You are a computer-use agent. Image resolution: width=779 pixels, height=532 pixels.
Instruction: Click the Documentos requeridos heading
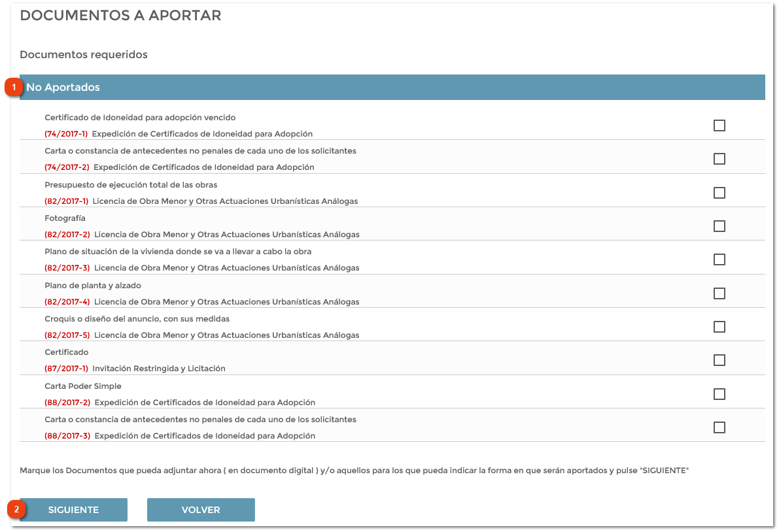pos(83,55)
